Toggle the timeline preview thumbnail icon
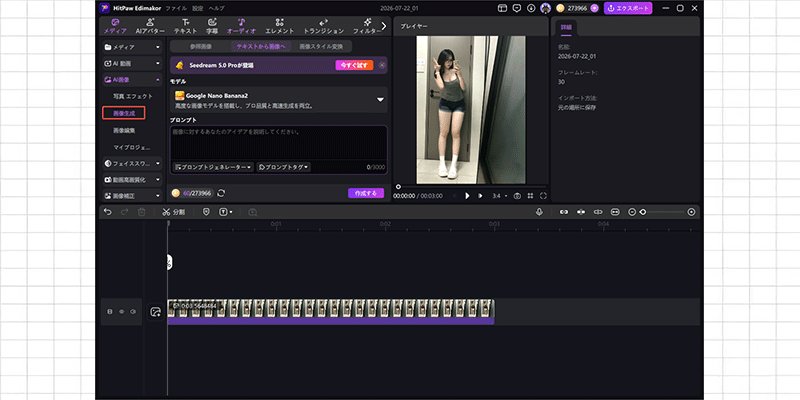800x400 pixels. 615,212
